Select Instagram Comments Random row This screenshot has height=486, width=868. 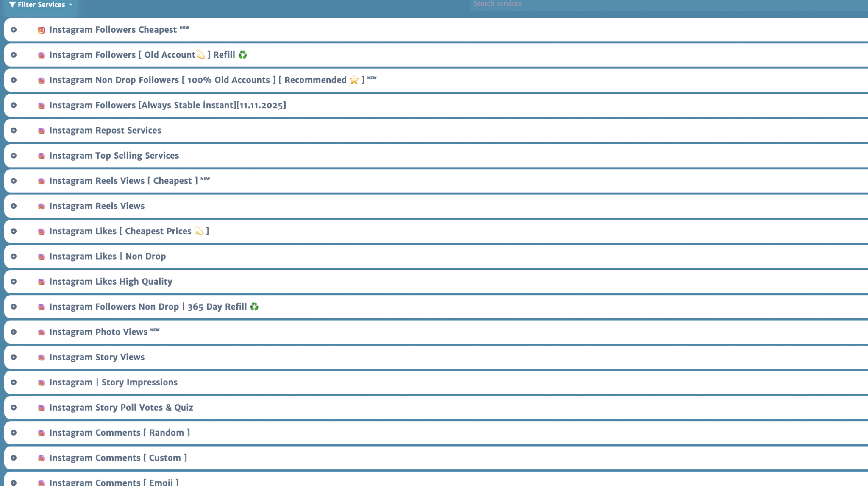pos(120,433)
